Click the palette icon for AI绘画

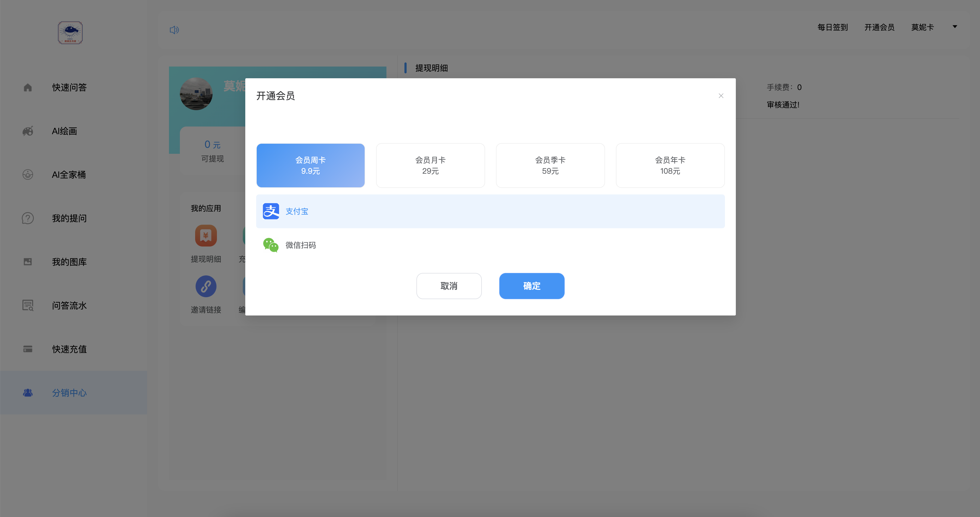[28, 131]
